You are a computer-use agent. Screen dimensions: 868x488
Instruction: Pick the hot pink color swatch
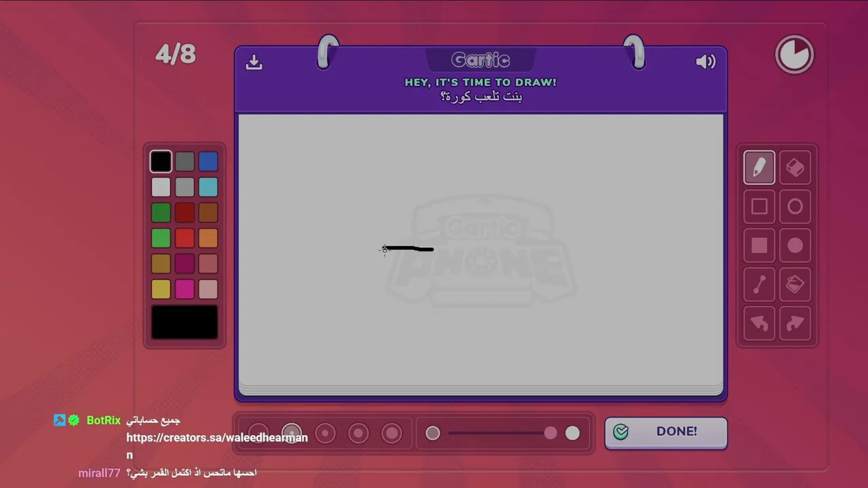pyautogui.click(x=184, y=289)
